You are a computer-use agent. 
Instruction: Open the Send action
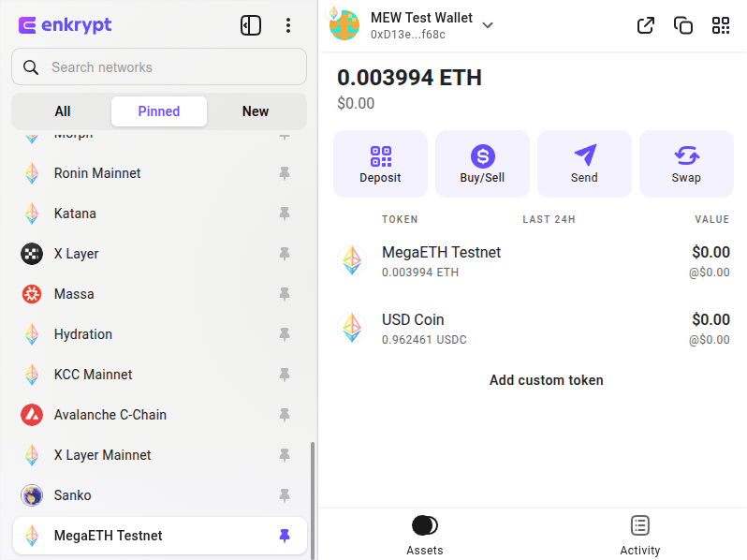coord(584,164)
